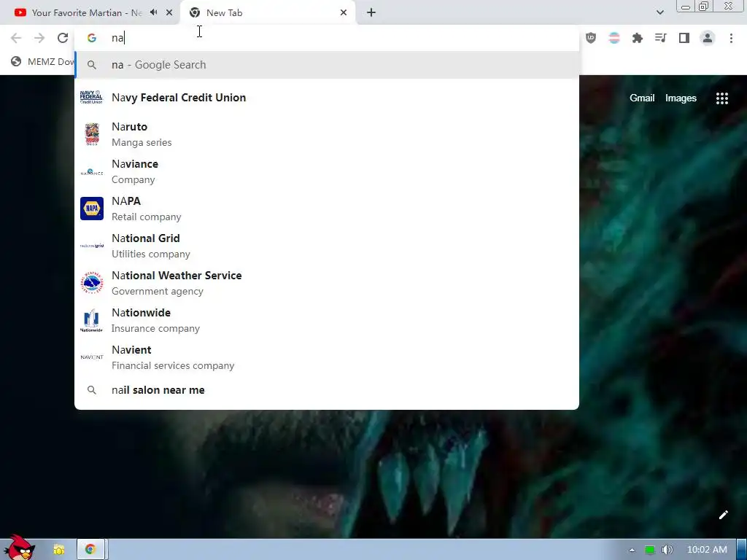The height and width of the screenshot is (560, 747).
Task: Choose Navy Federal Credit Union suggestion
Action: [327, 98]
